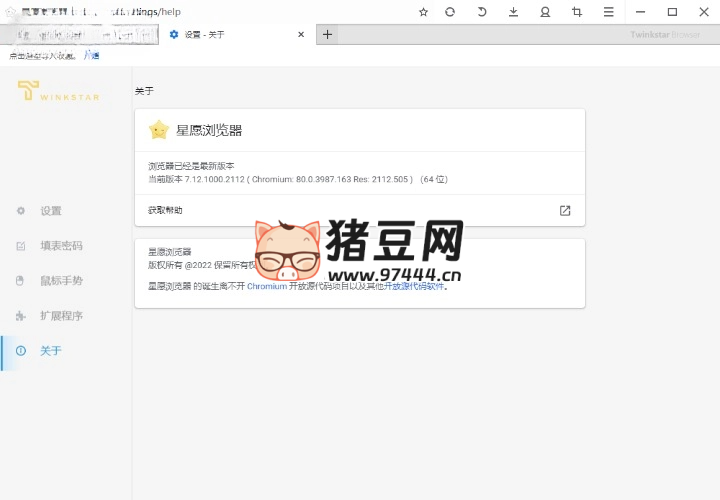The image size is (720, 500).
Task: Click the 星愿浏览器 heading text
Action: click(209, 130)
